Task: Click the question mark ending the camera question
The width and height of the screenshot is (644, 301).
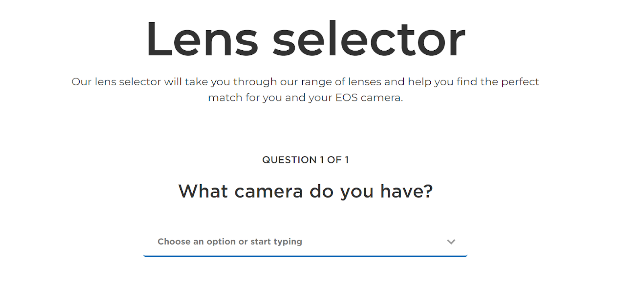Action: coord(428,191)
